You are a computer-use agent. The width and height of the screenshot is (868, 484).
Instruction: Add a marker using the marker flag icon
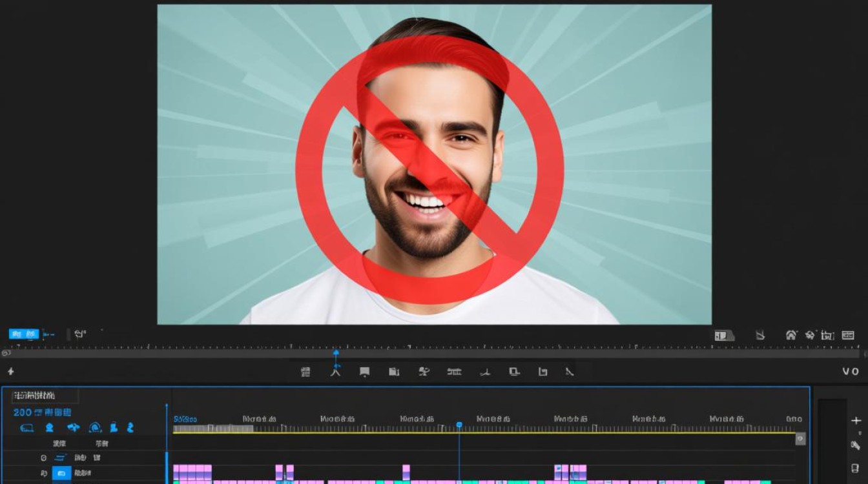click(364, 372)
